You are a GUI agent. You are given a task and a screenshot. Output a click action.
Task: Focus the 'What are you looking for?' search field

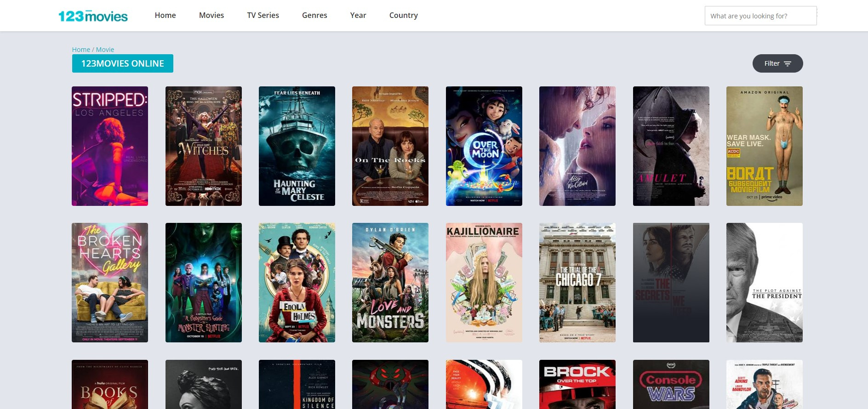click(x=760, y=16)
